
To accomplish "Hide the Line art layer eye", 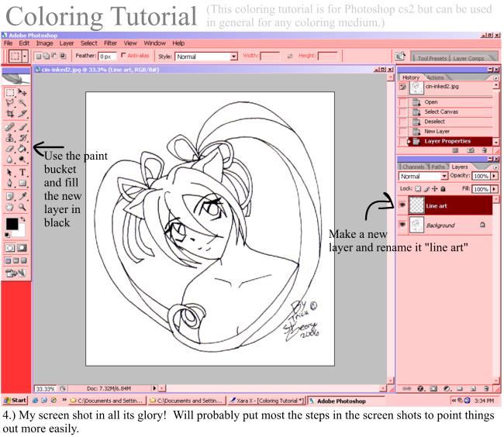I will (x=402, y=205).
